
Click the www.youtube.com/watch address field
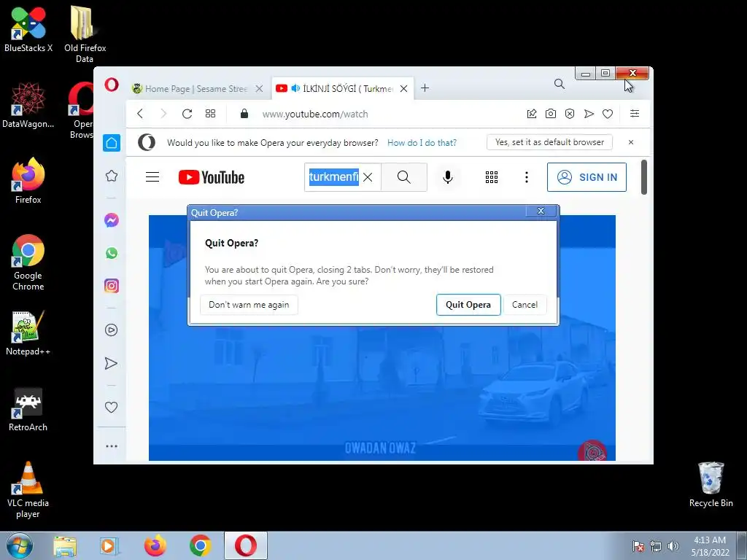pos(315,114)
